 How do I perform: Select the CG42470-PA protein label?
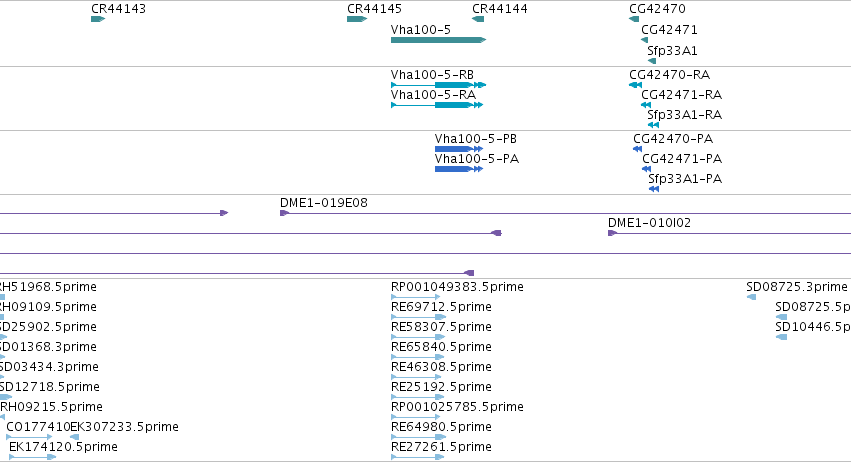pyautogui.click(x=673, y=139)
